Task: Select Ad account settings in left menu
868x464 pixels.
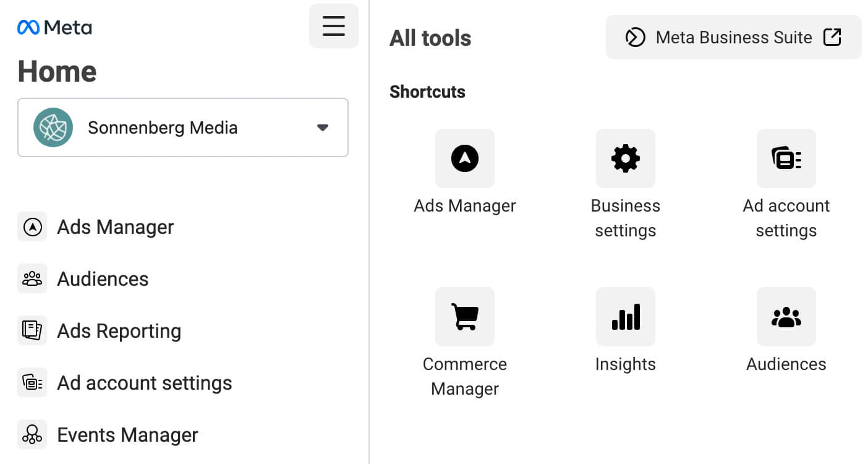Action: (144, 383)
